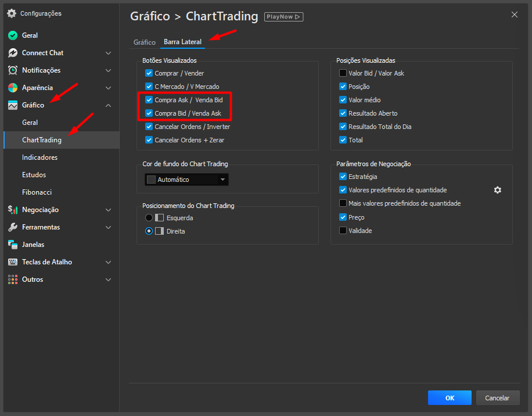
Task: Click the Aparência color palette icon
Action: tap(13, 88)
